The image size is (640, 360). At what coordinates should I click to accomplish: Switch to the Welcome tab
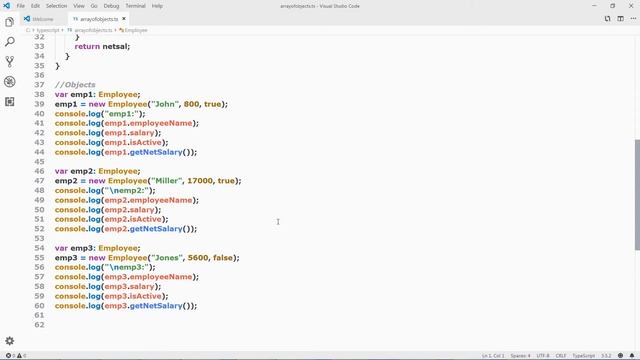(43, 19)
